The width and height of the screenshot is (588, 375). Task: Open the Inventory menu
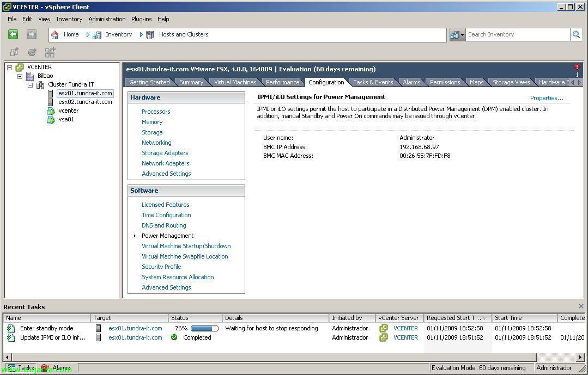tap(69, 19)
